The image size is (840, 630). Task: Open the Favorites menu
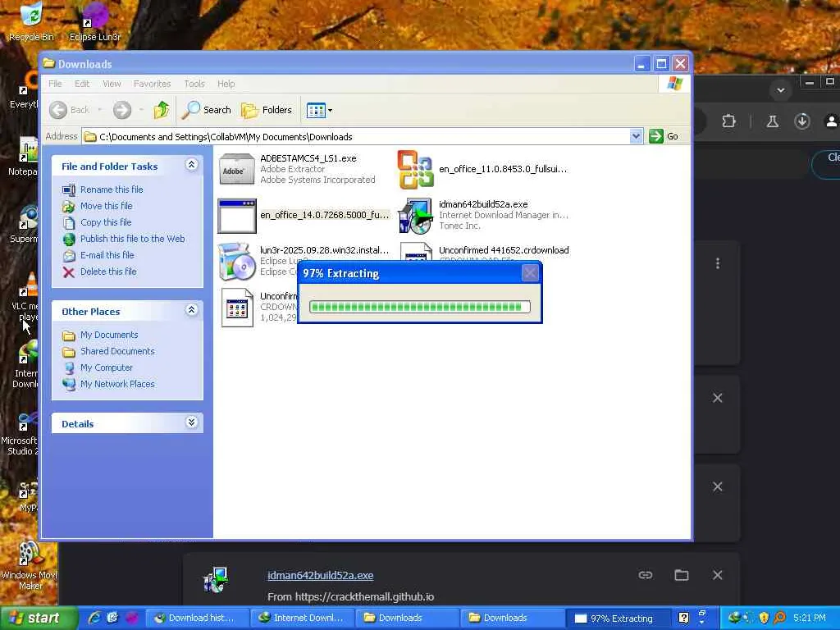[x=152, y=84]
